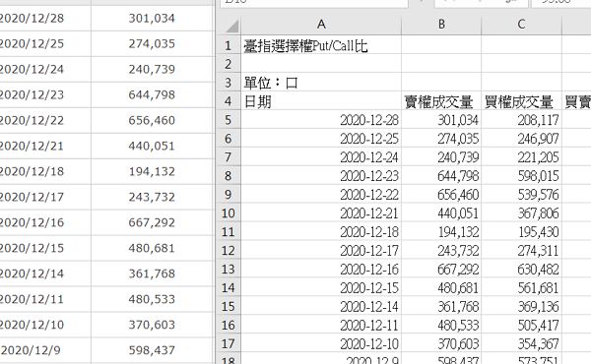
Task: Click 2020/12/9 in left table
Action: coord(31,350)
